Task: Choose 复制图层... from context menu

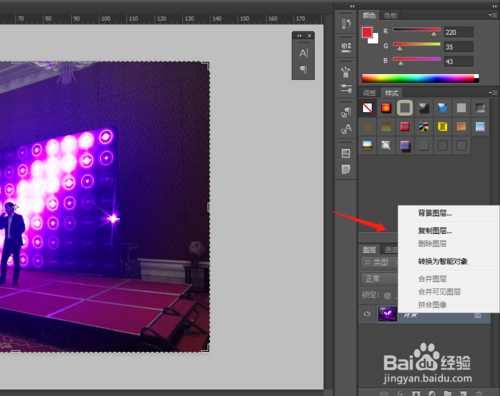Action: pyautogui.click(x=435, y=231)
